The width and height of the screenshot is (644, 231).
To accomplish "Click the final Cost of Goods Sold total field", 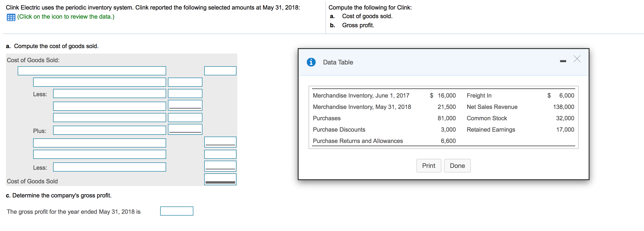I will (220, 179).
